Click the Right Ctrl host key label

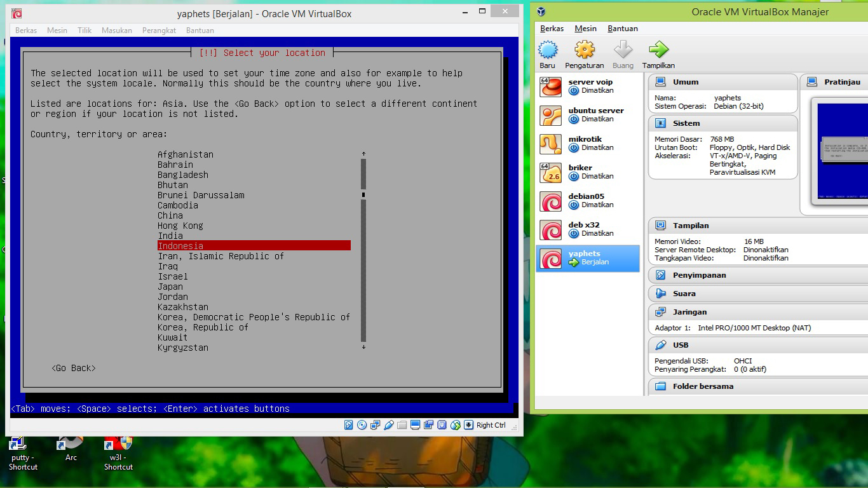[491, 425]
